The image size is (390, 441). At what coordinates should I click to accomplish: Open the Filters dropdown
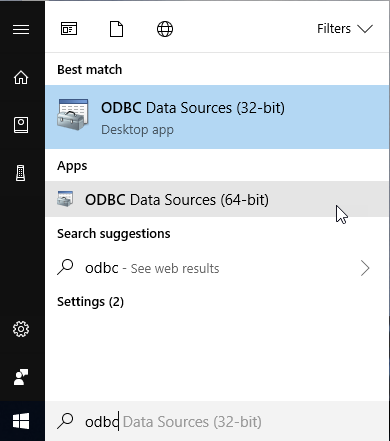pyautogui.click(x=345, y=29)
